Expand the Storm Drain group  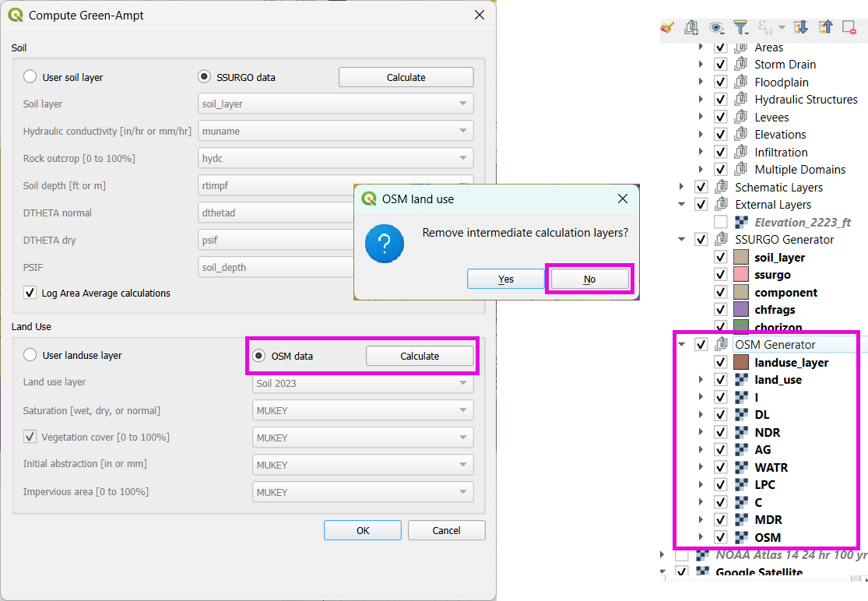701,65
